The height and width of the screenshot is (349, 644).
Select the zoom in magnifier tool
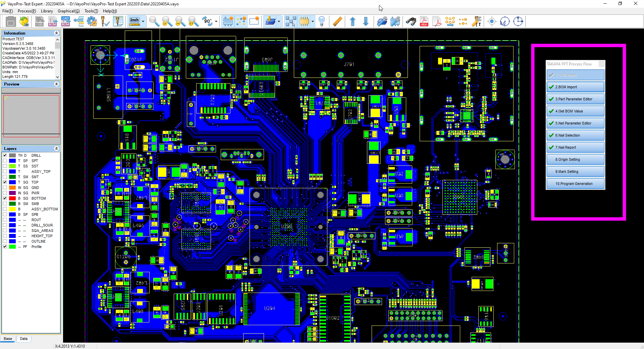pos(167,21)
